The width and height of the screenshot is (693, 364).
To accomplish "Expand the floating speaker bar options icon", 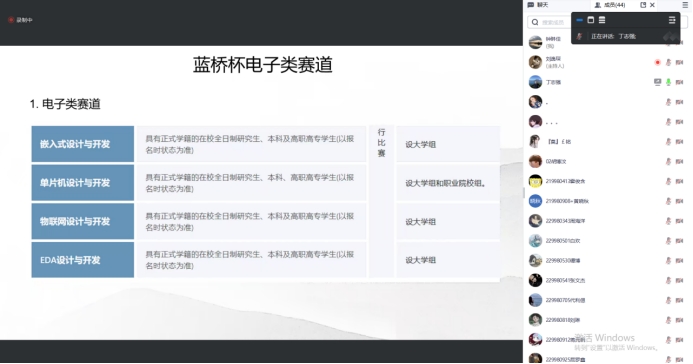I will 672,20.
